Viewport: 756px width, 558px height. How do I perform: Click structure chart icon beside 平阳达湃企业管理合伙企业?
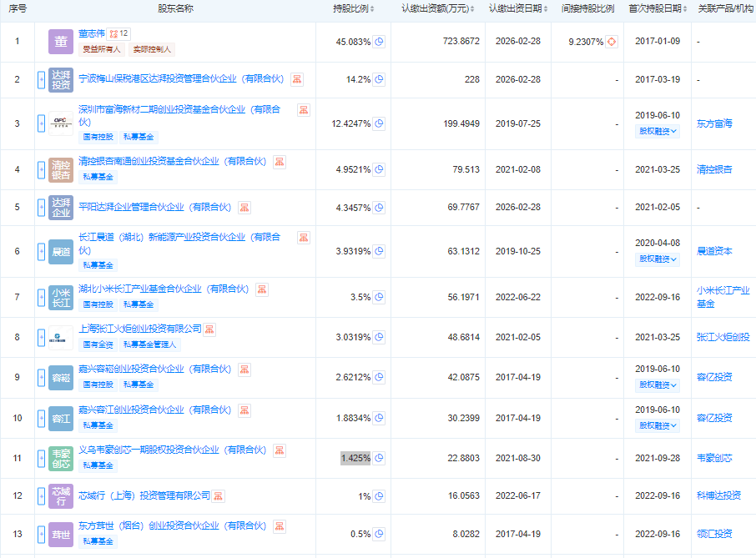(x=244, y=207)
